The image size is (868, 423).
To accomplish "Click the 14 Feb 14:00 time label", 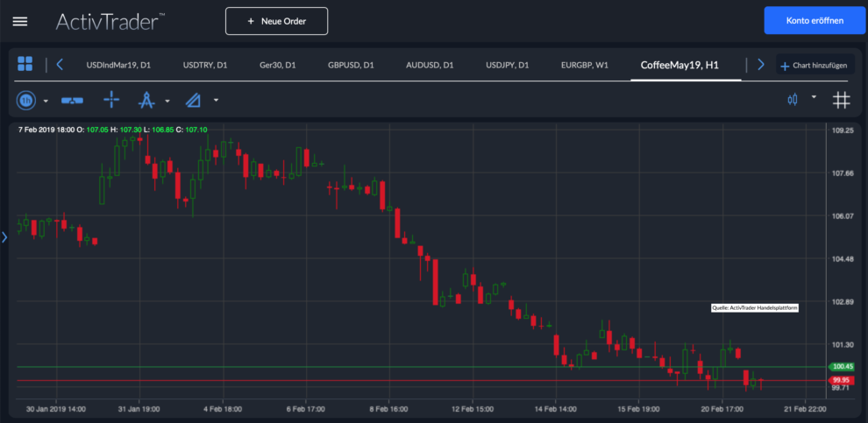I will click(x=556, y=409).
